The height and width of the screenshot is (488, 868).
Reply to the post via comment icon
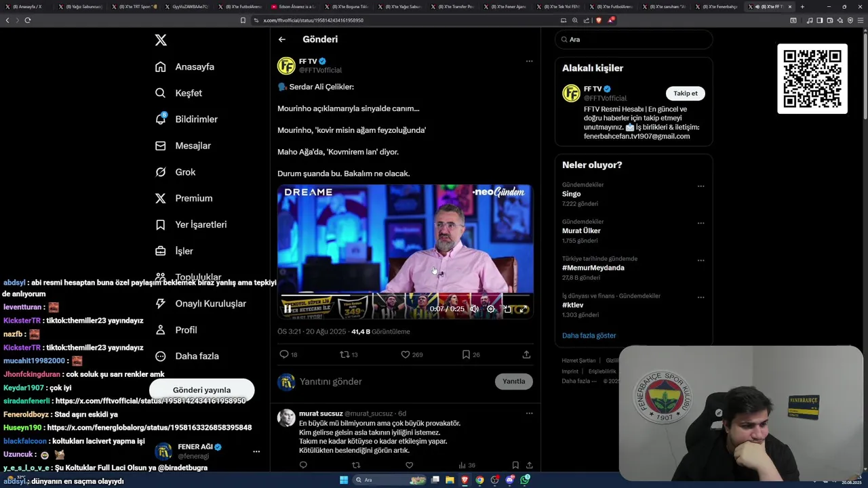[x=284, y=354]
